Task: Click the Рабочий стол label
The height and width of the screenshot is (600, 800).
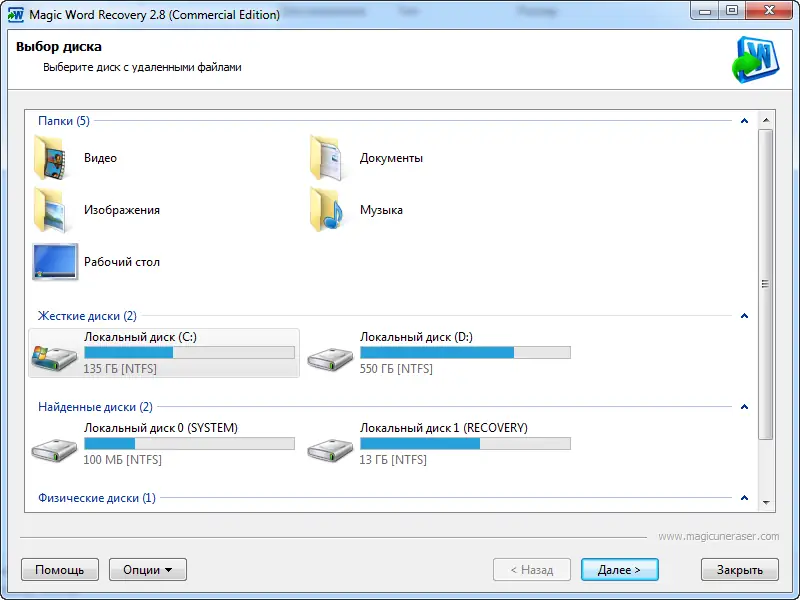Action: pos(122,262)
